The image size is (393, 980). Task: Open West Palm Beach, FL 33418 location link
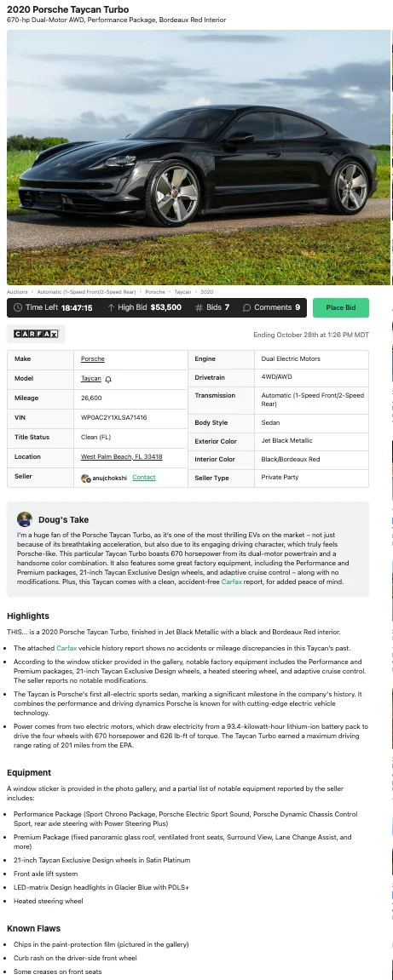[x=121, y=457]
